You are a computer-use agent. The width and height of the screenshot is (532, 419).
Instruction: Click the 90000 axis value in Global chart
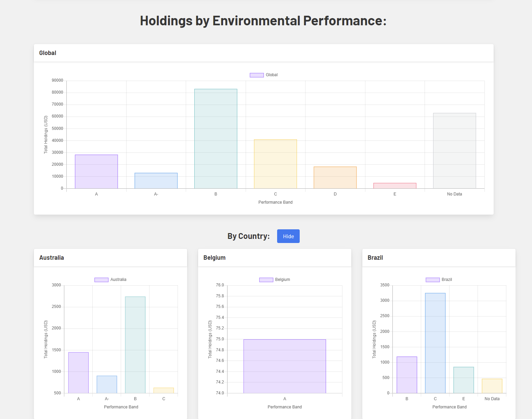[57, 80]
